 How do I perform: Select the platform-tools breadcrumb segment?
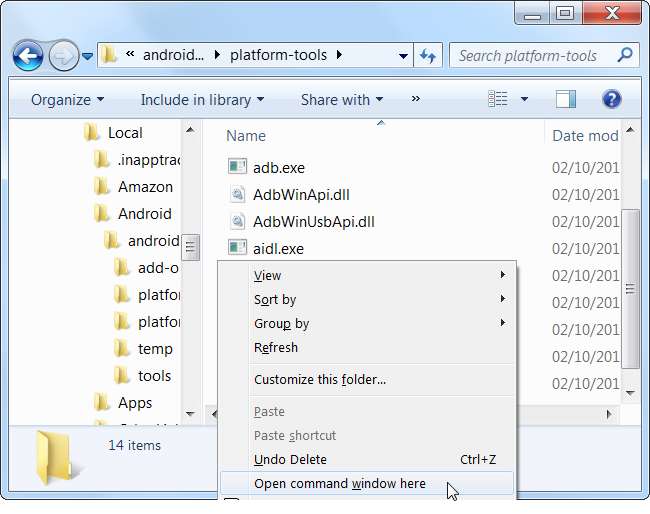(278, 55)
